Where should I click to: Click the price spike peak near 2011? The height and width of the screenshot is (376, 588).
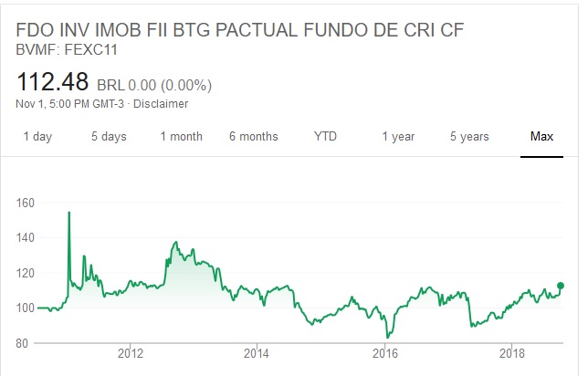coord(68,213)
